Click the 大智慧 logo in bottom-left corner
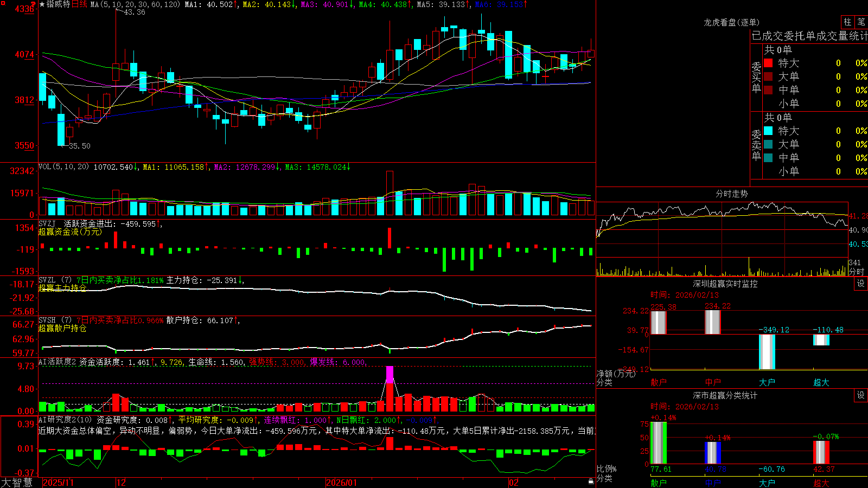The image size is (868, 488). 17,483
